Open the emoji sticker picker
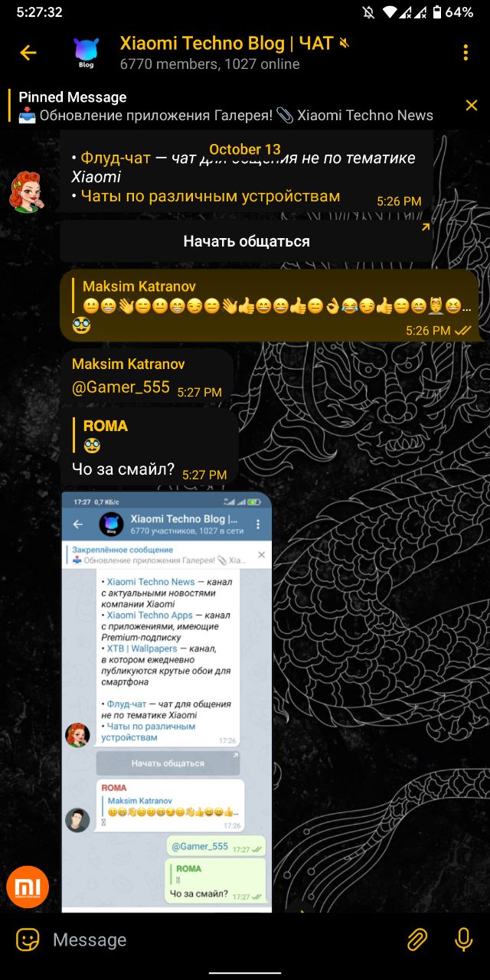The height and width of the screenshot is (980, 490). coord(28,939)
